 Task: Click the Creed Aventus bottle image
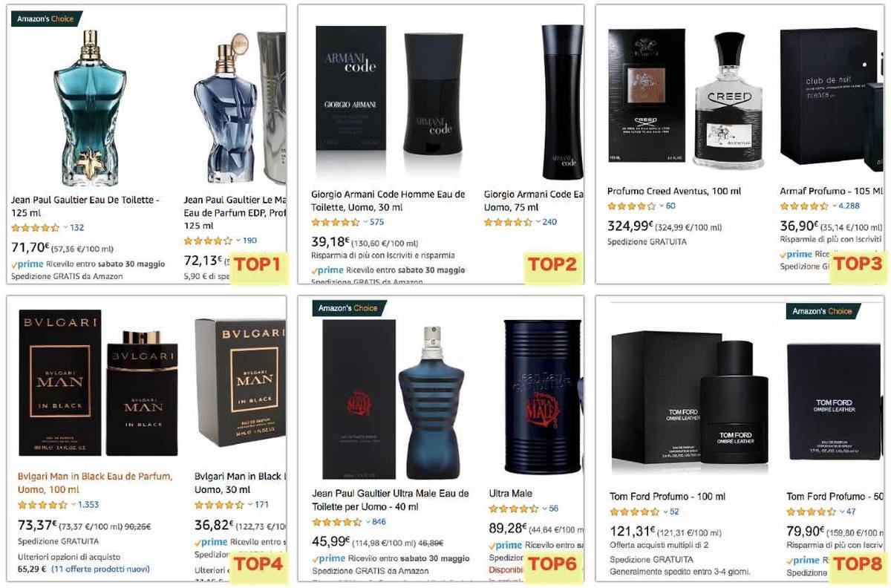[728, 100]
